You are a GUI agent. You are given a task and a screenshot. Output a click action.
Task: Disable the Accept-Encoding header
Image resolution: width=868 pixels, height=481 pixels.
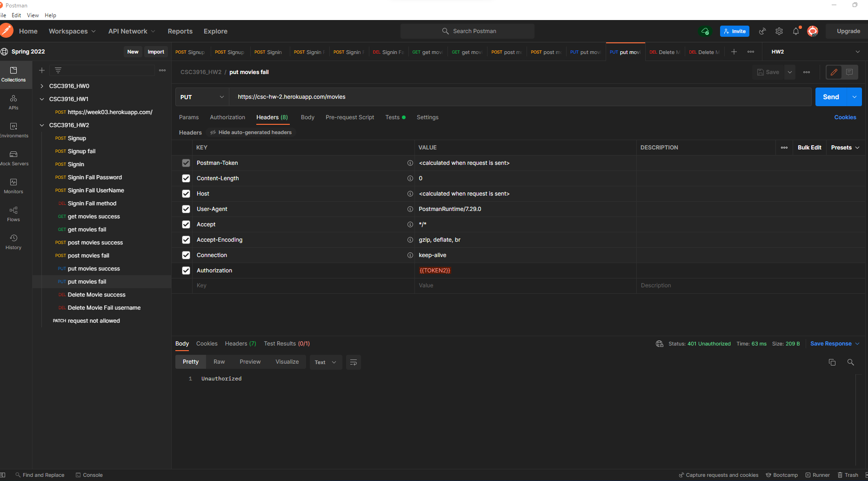coord(186,239)
